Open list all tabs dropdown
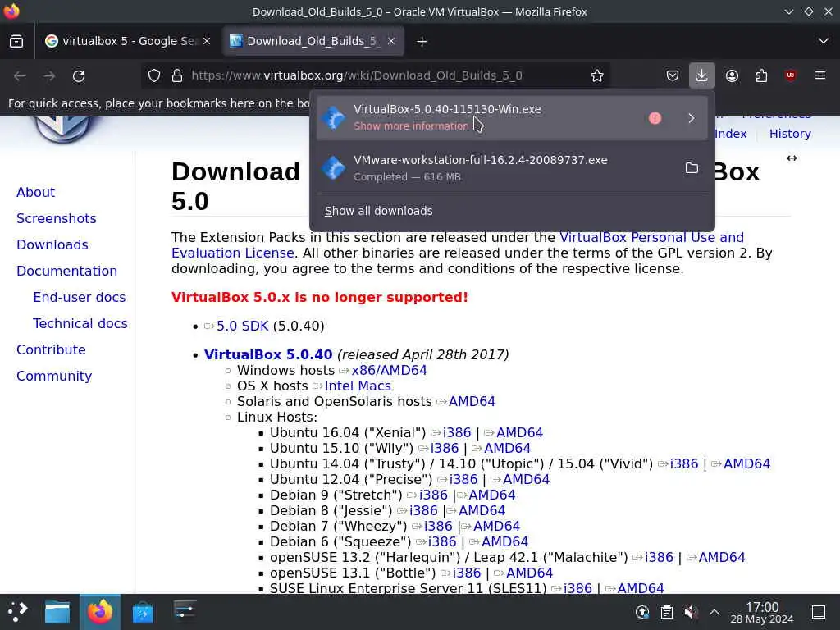This screenshot has width=840, height=630. (x=824, y=41)
